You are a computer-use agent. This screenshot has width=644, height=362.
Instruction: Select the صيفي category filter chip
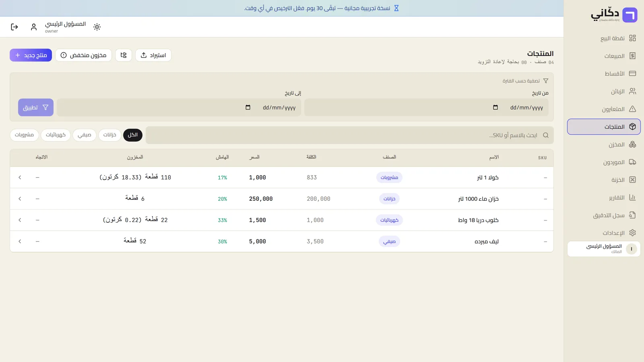pos(85,135)
